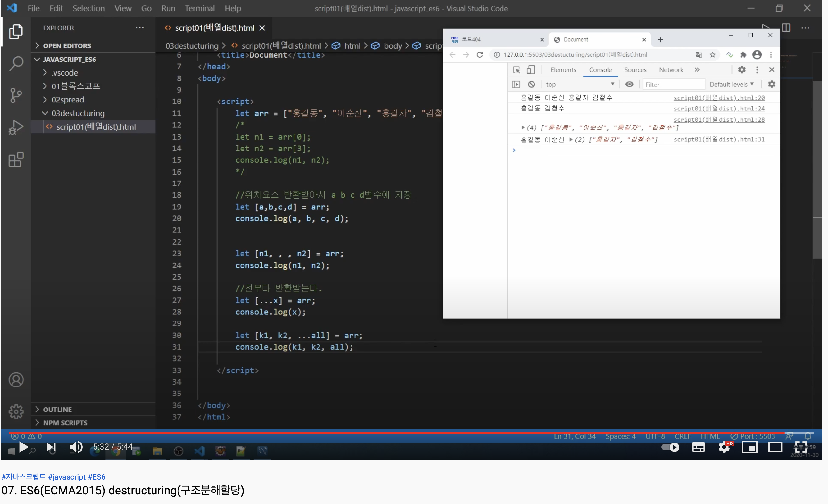Open console settings gear beside Default levels

772,84
